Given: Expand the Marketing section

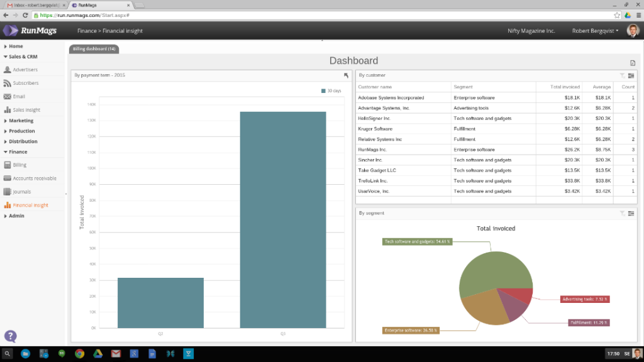Looking at the screenshot, I should pos(21,120).
